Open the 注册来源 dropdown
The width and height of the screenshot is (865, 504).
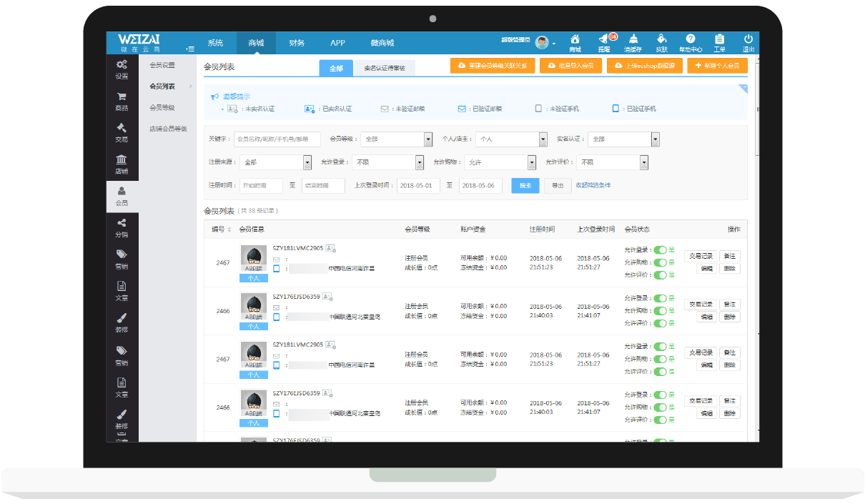pos(275,162)
